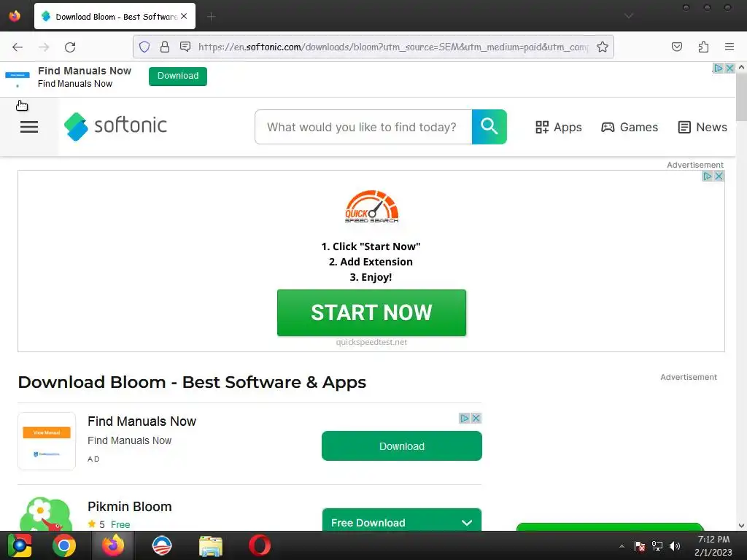Open the network tray icon
This screenshot has width=747, height=560.
click(657, 546)
